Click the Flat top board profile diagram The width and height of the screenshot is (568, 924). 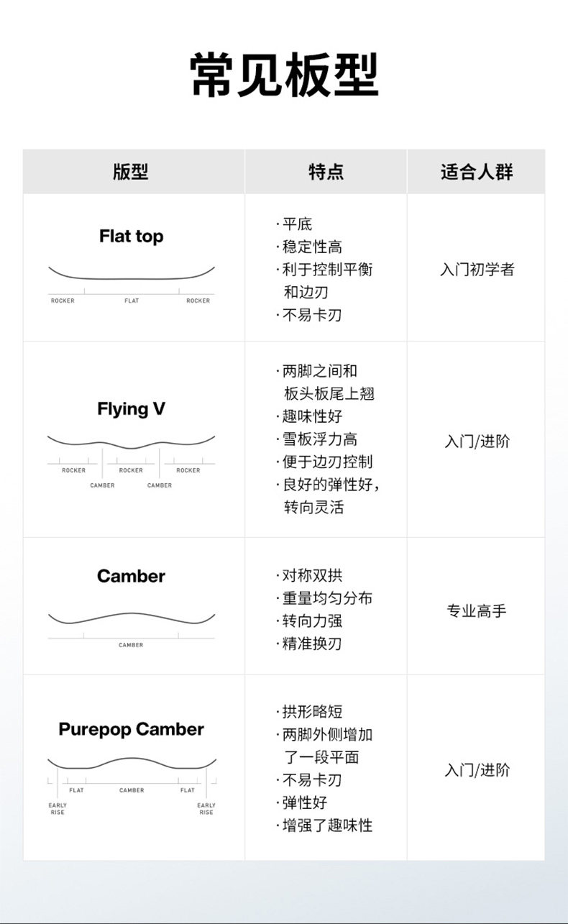tap(131, 282)
